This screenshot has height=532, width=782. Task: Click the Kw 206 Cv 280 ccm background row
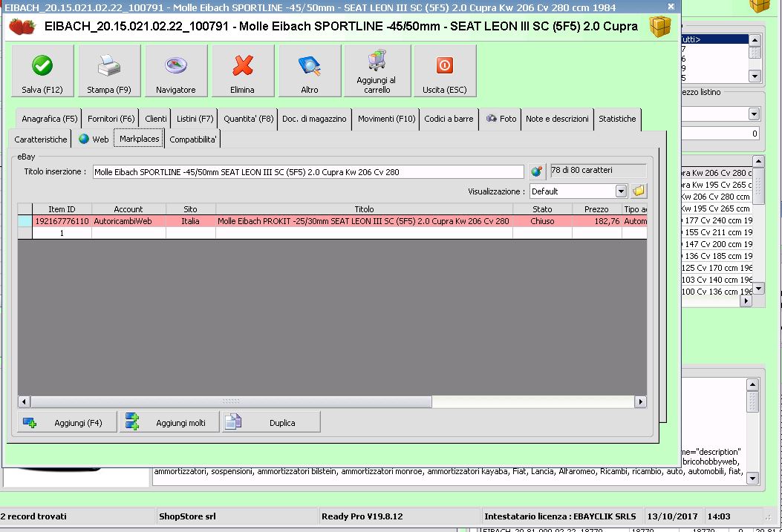(716, 197)
